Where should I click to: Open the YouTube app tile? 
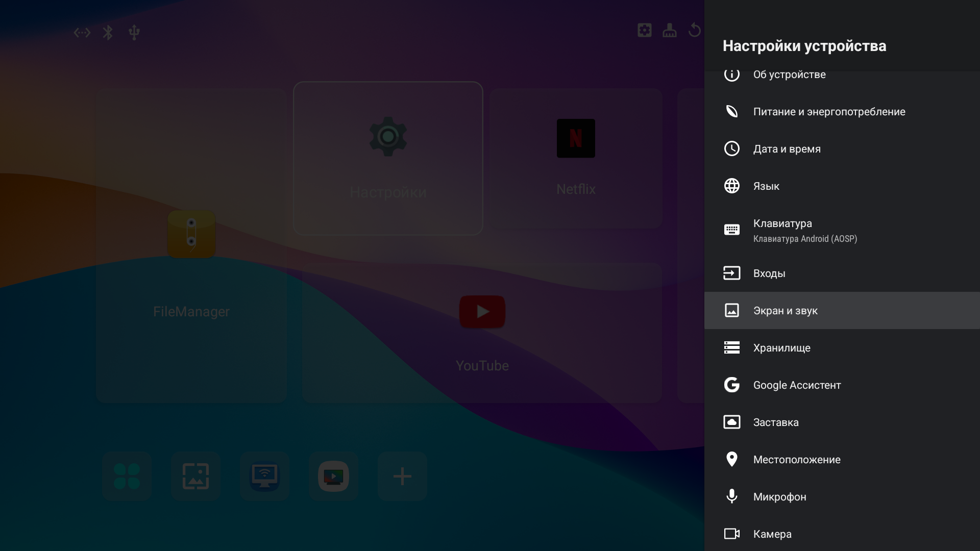482,333
